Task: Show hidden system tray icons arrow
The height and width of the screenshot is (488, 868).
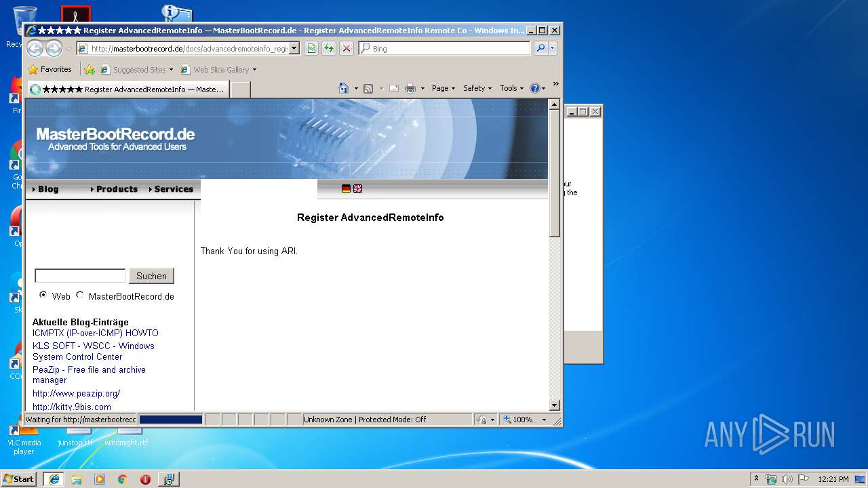Action: pyautogui.click(x=757, y=479)
